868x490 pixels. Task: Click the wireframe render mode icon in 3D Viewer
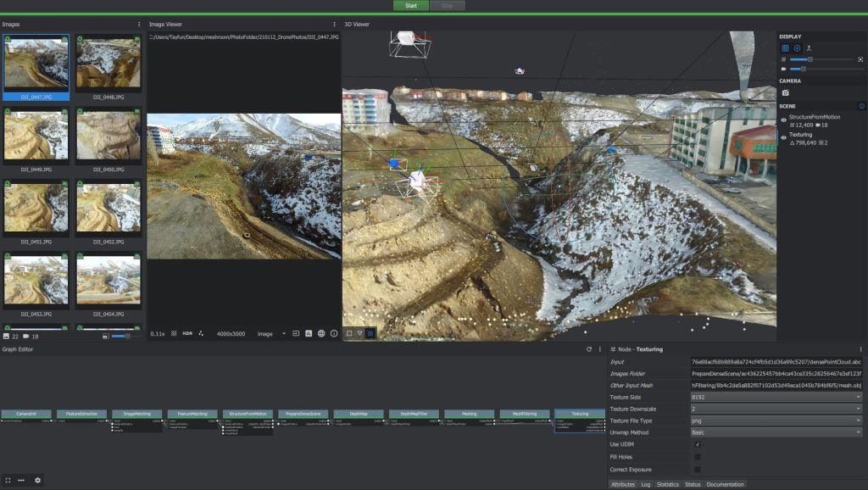[359, 334]
